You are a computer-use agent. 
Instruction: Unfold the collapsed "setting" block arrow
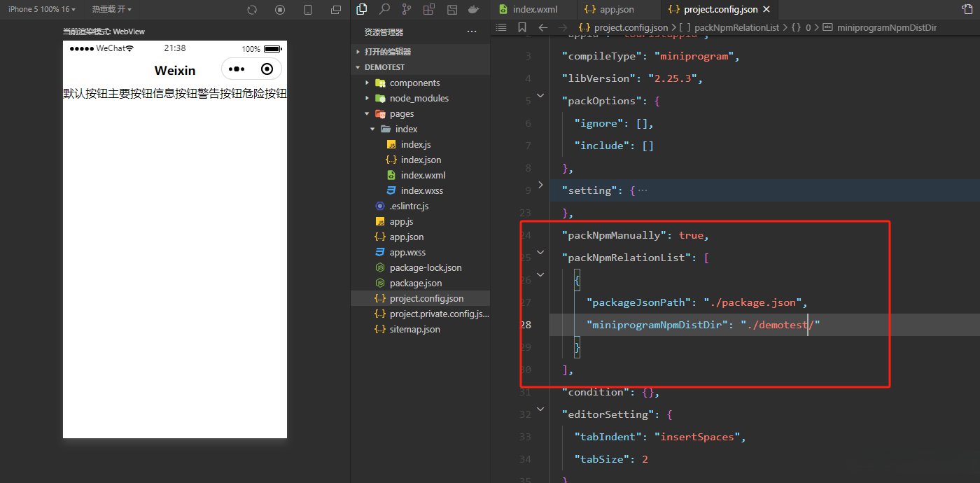point(540,185)
